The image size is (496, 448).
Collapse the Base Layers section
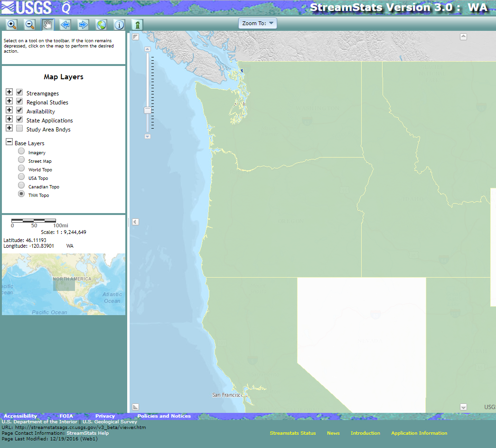coord(9,141)
